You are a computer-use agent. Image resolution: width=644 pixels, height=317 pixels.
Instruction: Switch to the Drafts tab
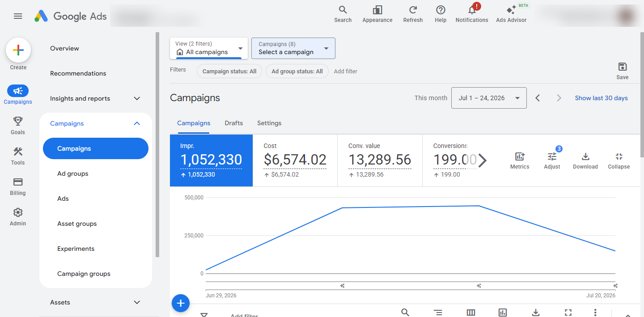(x=234, y=123)
